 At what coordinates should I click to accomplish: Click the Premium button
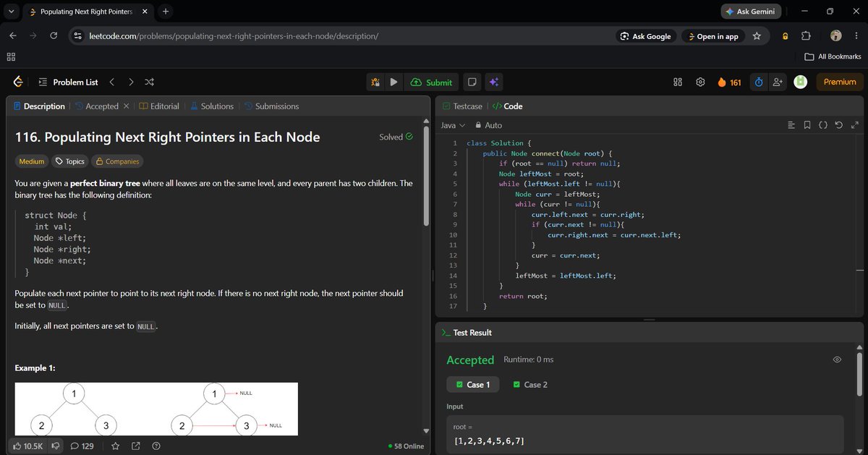840,82
